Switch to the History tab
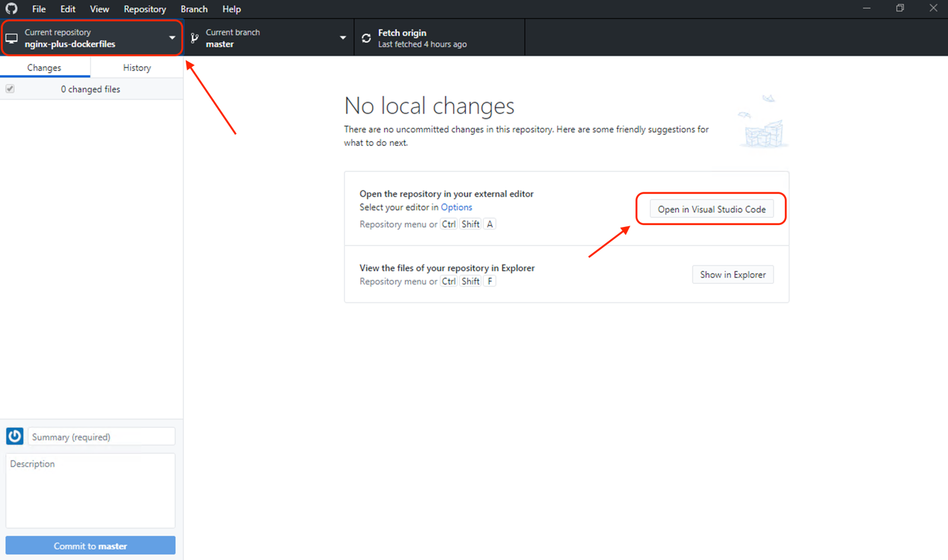This screenshot has width=948, height=560. click(x=137, y=68)
